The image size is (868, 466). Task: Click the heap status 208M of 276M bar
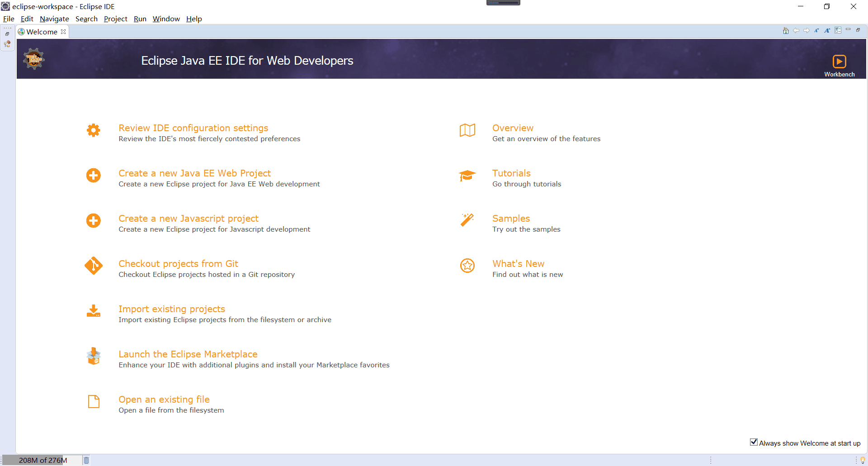42,460
